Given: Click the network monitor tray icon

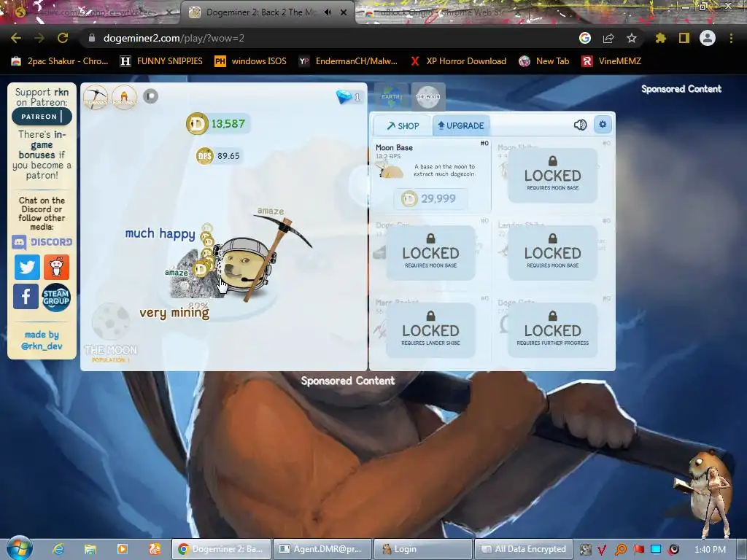Looking at the screenshot, I should pyautogui.click(x=656, y=550).
